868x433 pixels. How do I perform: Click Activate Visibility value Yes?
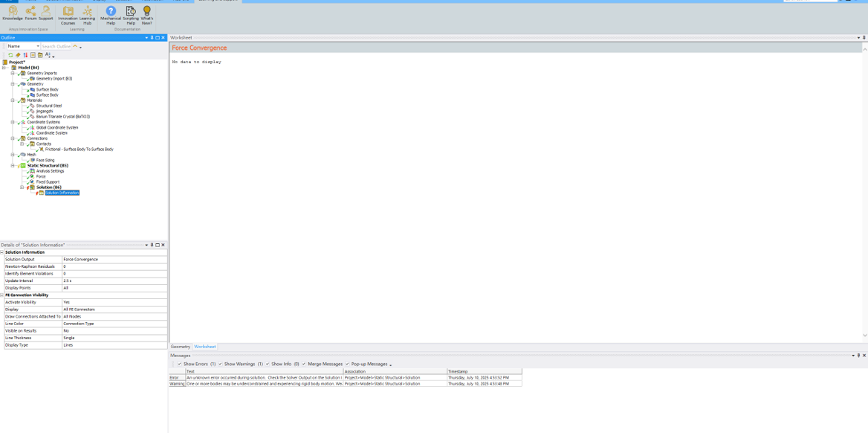pos(114,302)
